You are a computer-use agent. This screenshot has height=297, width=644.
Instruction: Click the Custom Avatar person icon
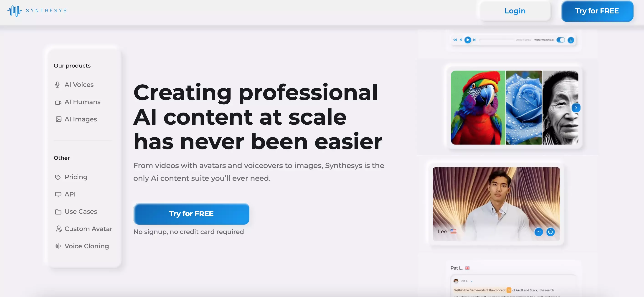(x=58, y=229)
